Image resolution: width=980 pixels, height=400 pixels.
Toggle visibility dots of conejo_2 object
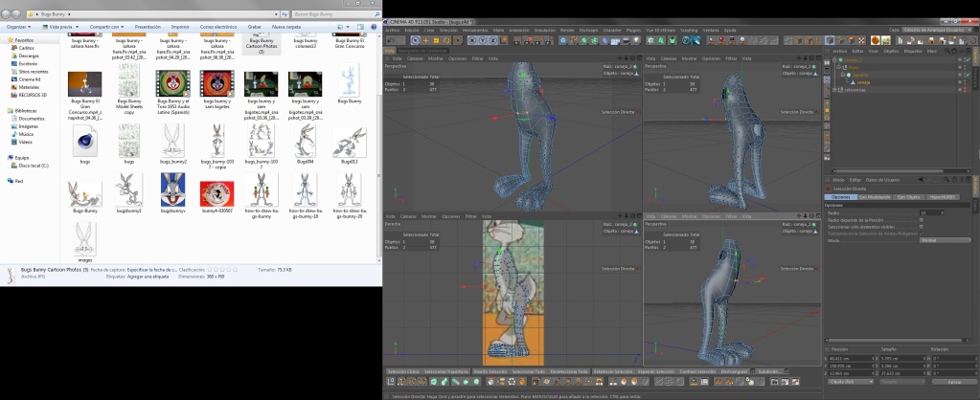point(965,60)
